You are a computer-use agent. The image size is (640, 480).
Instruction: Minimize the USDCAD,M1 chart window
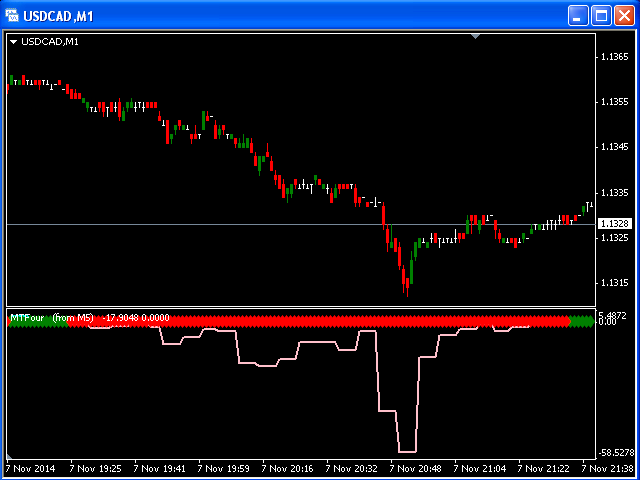pos(578,15)
